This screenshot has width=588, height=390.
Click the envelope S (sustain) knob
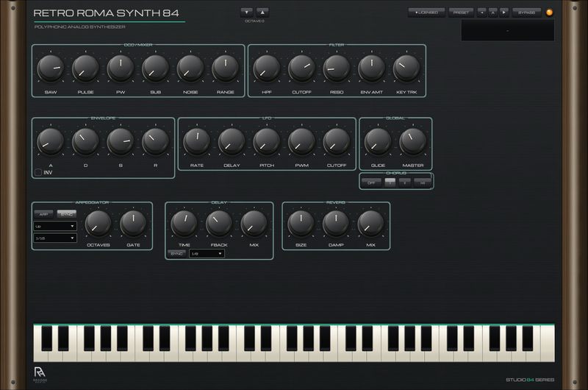tap(121, 141)
